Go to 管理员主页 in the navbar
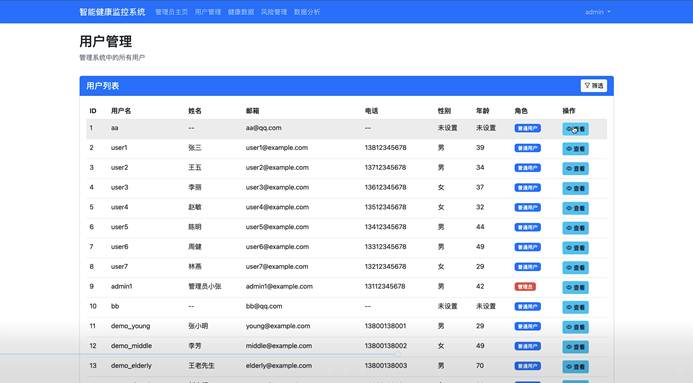The image size is (693, 383). 171,12
